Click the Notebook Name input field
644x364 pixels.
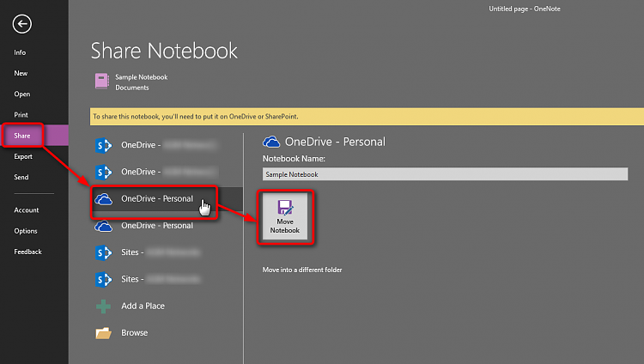point(445,174)
